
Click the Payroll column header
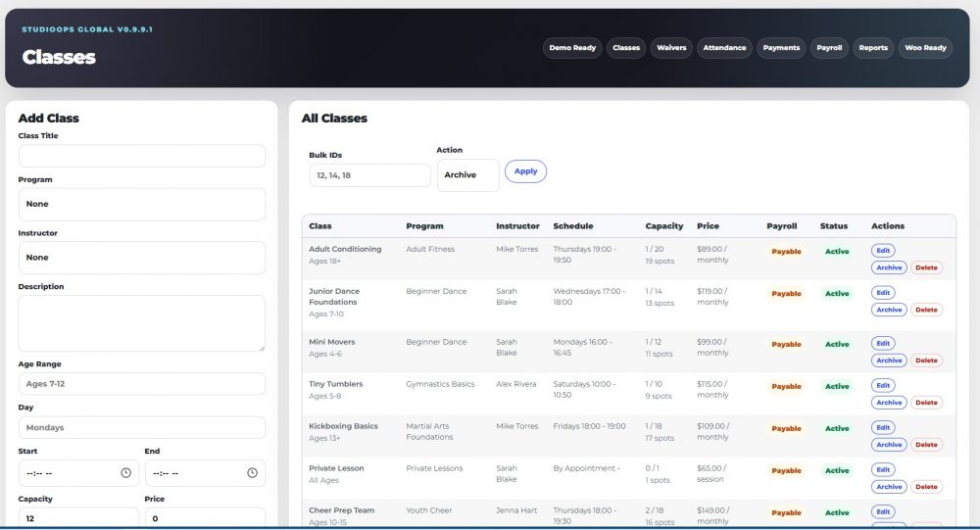782,226
